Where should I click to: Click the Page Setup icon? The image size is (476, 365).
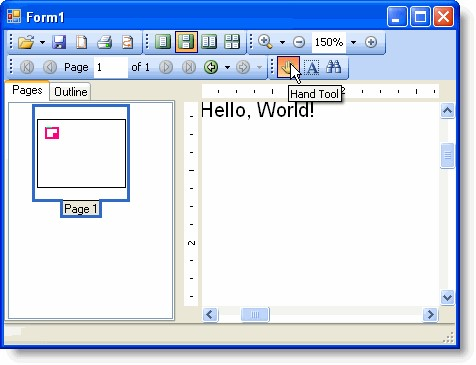click(x=82, y=42)
